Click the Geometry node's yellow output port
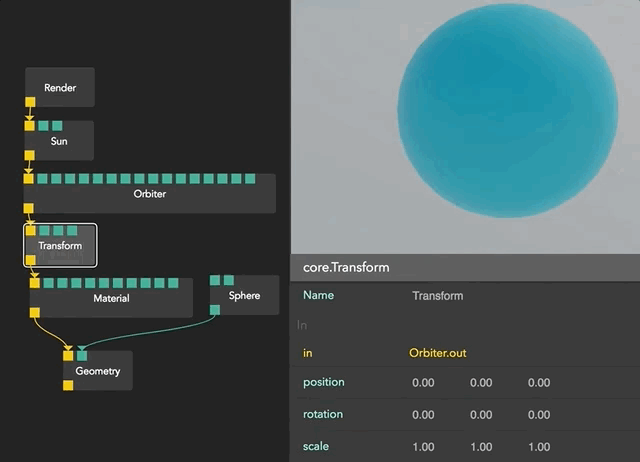Screen dimensions: 640x462 click(x=68, y=385)
